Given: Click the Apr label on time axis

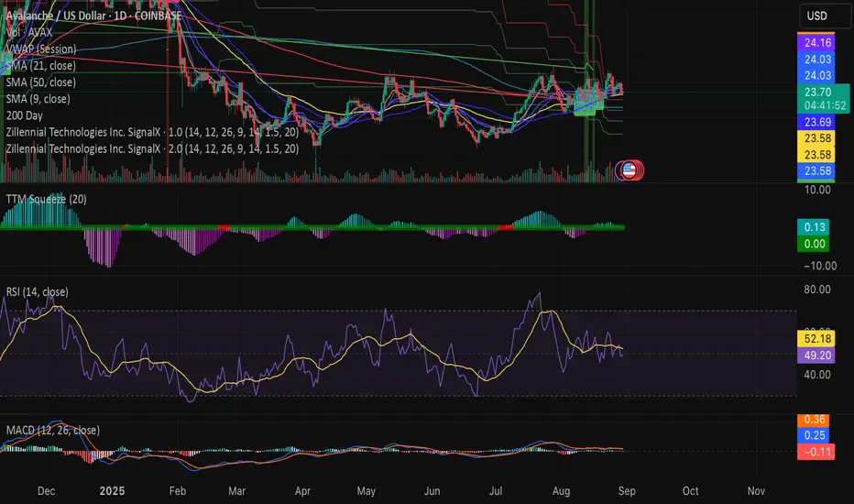Looking at the screenshot, I should pos(302,491).
